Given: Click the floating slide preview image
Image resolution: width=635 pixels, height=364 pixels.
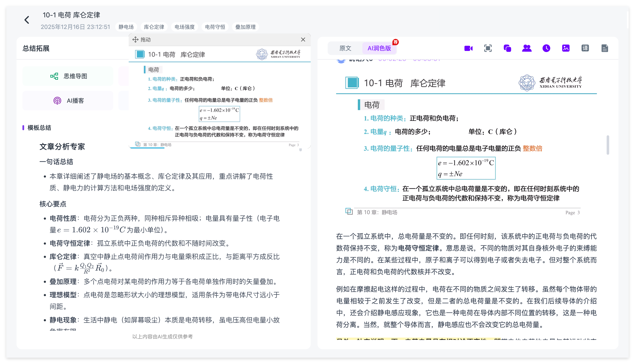Looking at the screenshot, I should pos(219,97).
